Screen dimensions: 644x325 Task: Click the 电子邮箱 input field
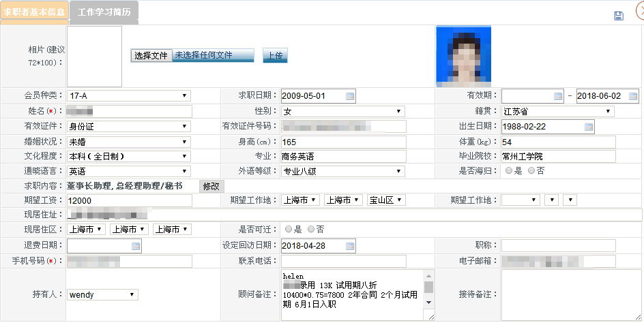pyautogui.click(x=558, y=261)
